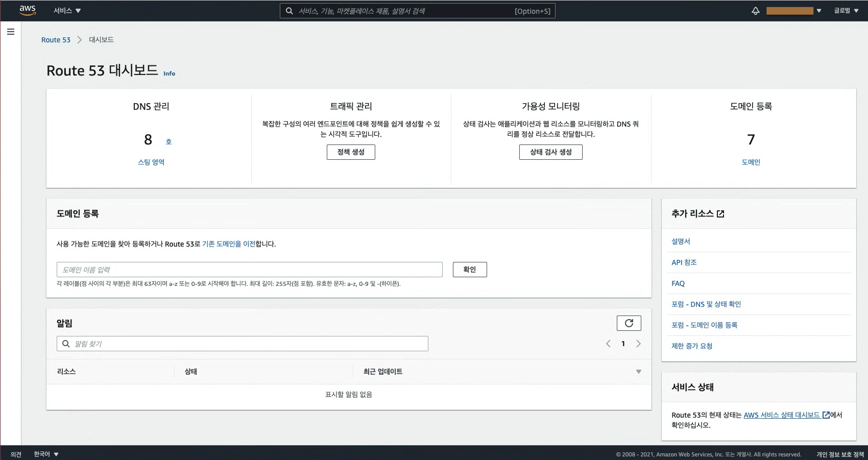Open 포럼 - DNS 및 상태 확인 link

point(706,304)
